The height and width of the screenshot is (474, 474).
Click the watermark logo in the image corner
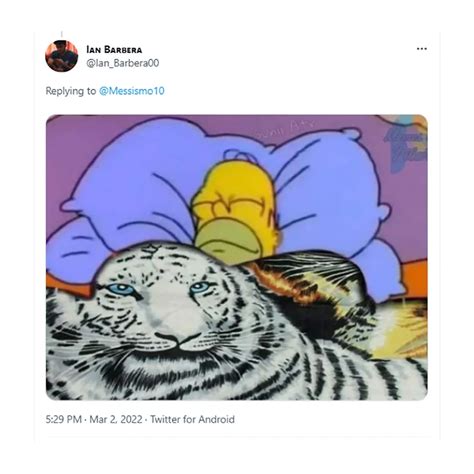click(x=406, y=145)
